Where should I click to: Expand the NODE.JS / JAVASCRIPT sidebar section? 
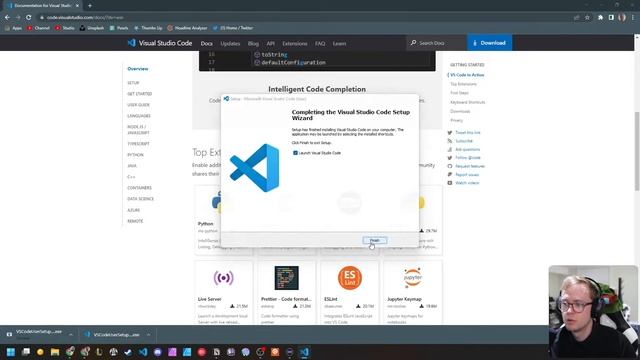[138, 130]
